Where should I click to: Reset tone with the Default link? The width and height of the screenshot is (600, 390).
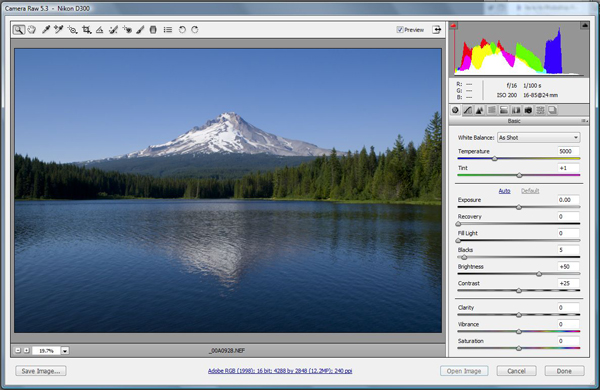[x=530, y=191]
